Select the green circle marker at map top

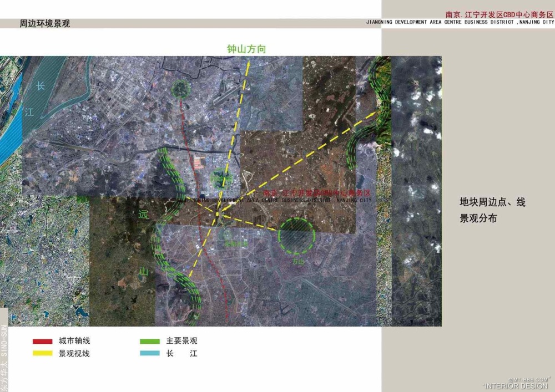[180, 88]
